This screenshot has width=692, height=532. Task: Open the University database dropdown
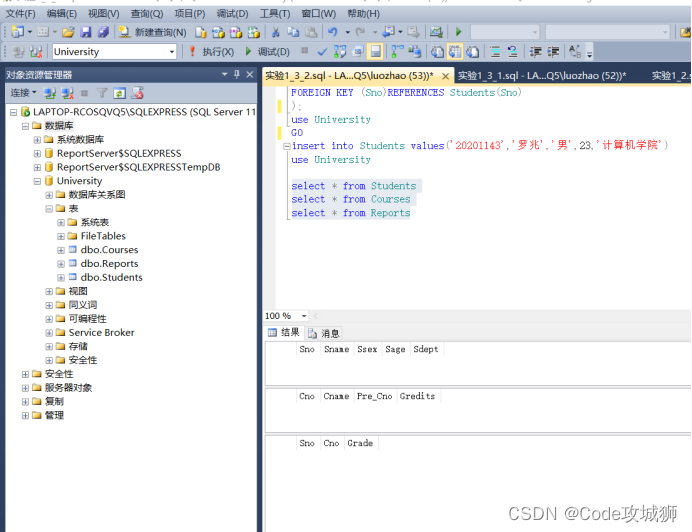(171, 52)
